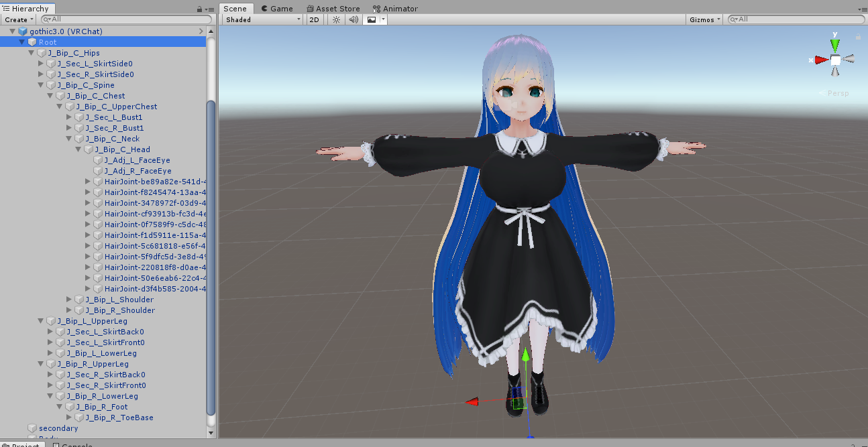This screenshot has width=868, height=447.
Task: Switch to the Game tab
Action: tap(276, 9)
